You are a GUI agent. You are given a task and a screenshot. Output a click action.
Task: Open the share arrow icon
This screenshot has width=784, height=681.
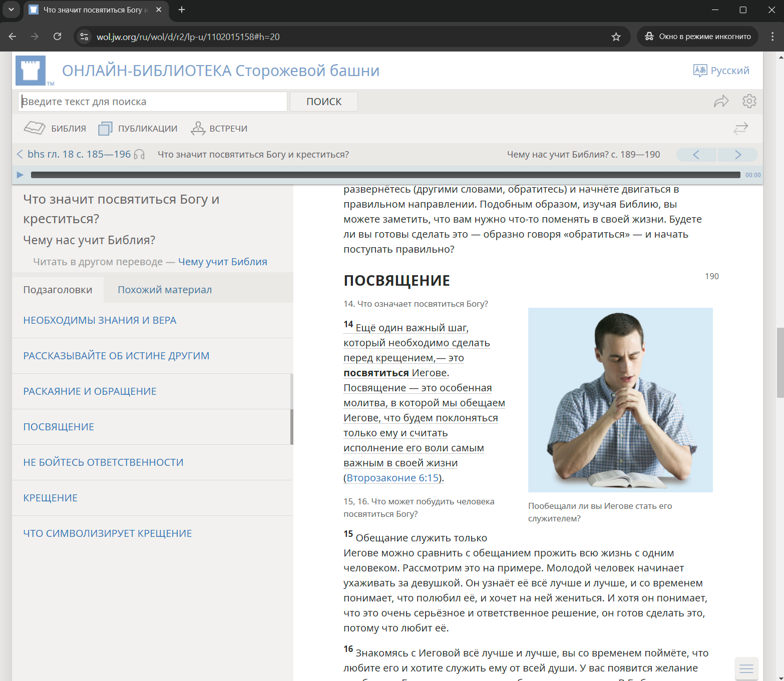pyautogui.click(x=721, y=102)
